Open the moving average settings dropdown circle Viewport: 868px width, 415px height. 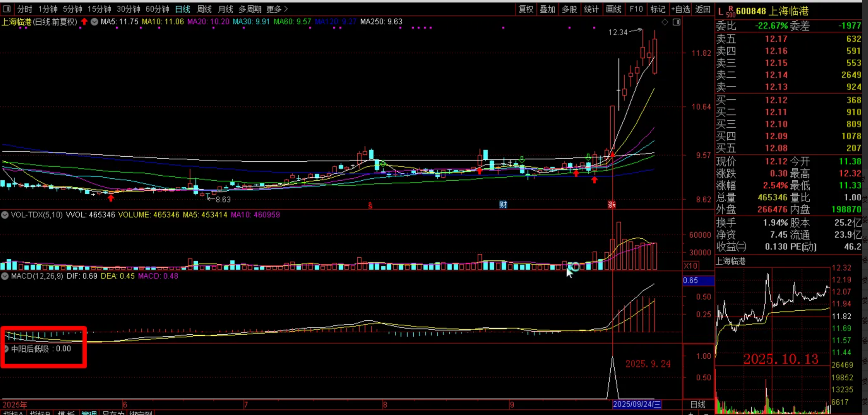(94, 22)
